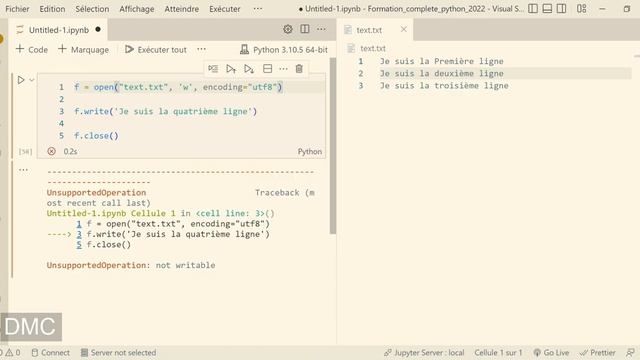Open traceback link to line 1
This screenshot has width=640, height=360.
click(79, 224)
